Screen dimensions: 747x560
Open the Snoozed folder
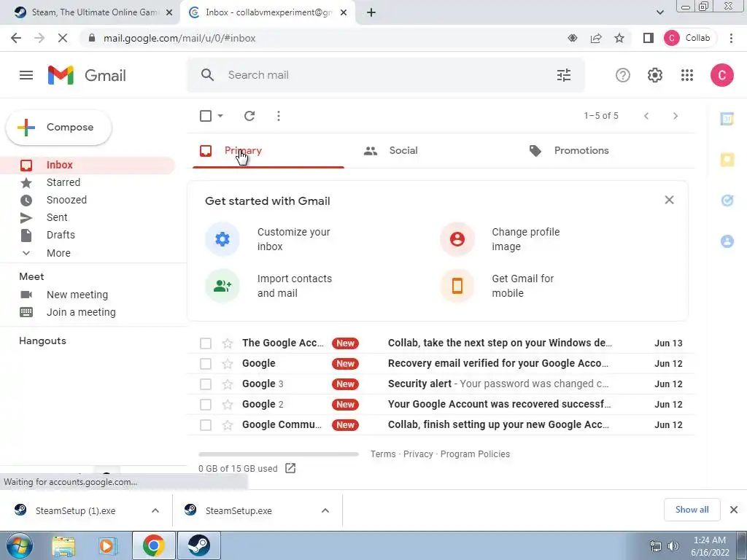tap(66, 200)
